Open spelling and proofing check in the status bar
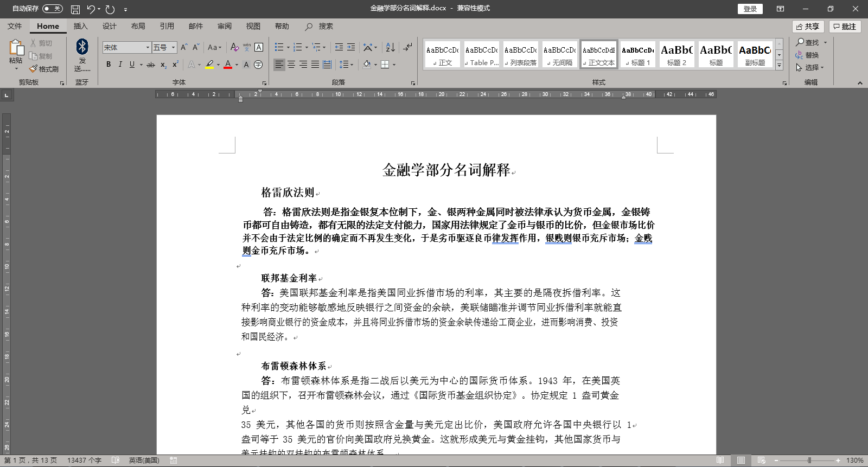This screenshot has height=467, width=868. coord(116,460)
